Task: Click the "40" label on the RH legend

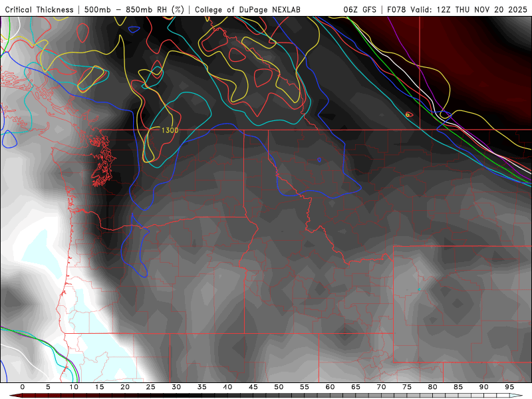Action: pos(227,387)
